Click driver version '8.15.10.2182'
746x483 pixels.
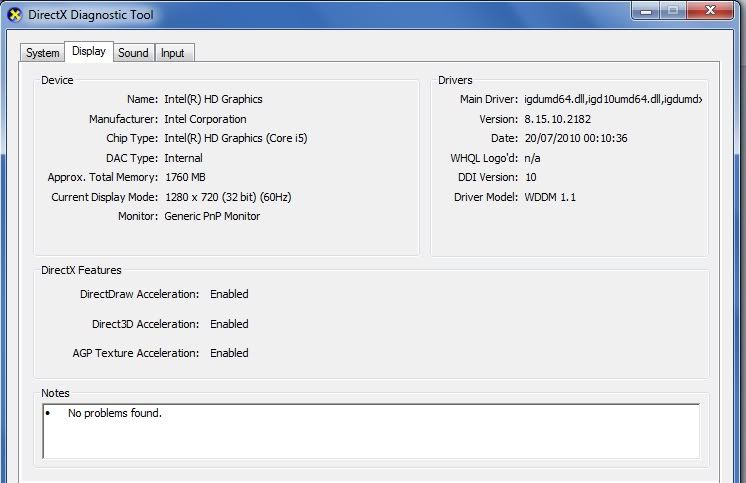(x=557, y=119)
